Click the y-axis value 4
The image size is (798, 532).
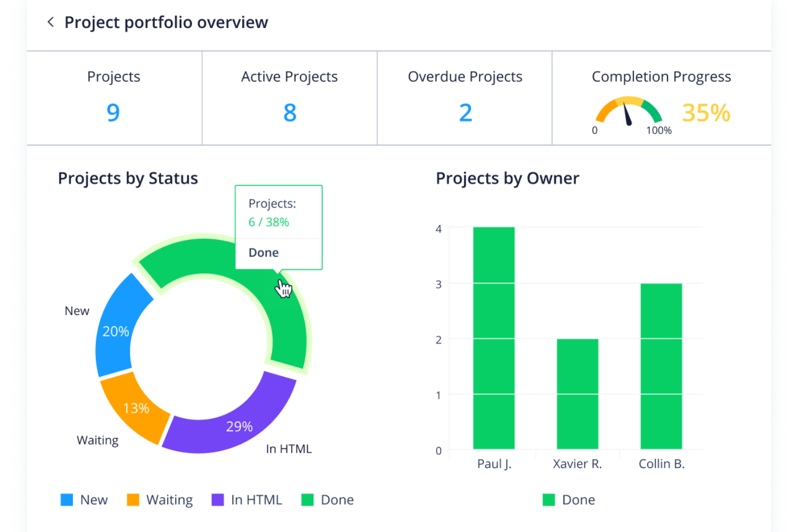[x=439, y=229]
